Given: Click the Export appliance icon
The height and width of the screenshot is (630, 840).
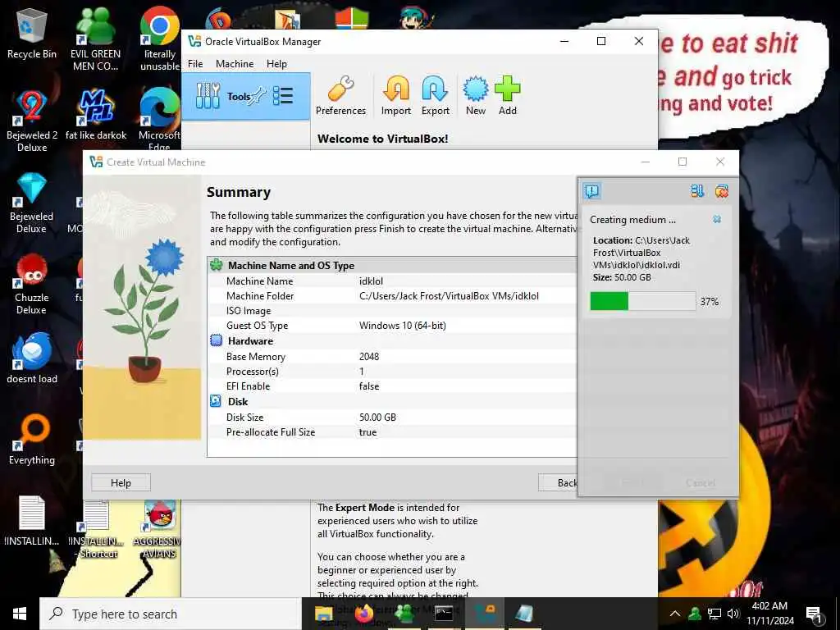Looking at the screenshot, I should (x=435, y=96).
